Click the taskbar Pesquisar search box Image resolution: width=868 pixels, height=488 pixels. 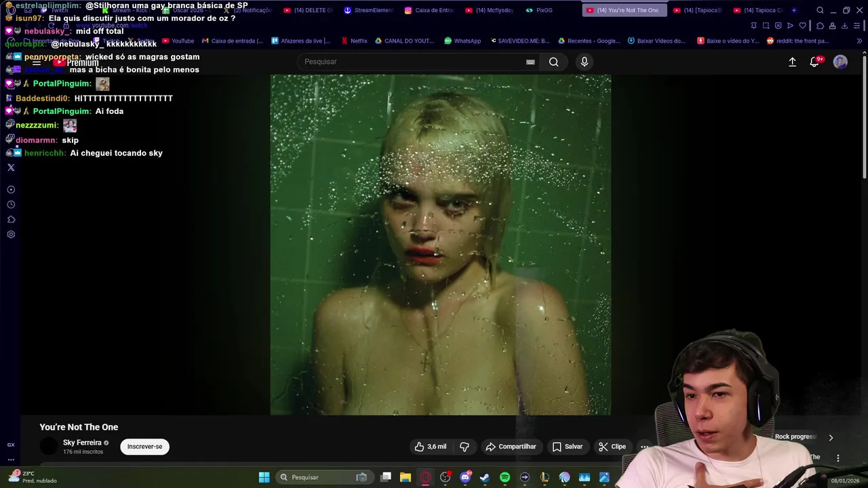pyautogui.click(x=324, y=477)
